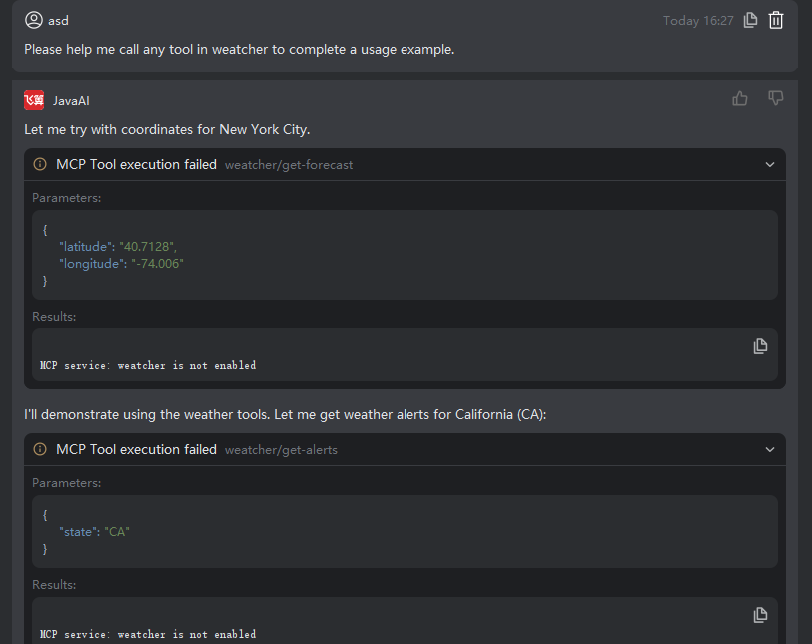Click the JavaAI sender name label

[71, 100]
